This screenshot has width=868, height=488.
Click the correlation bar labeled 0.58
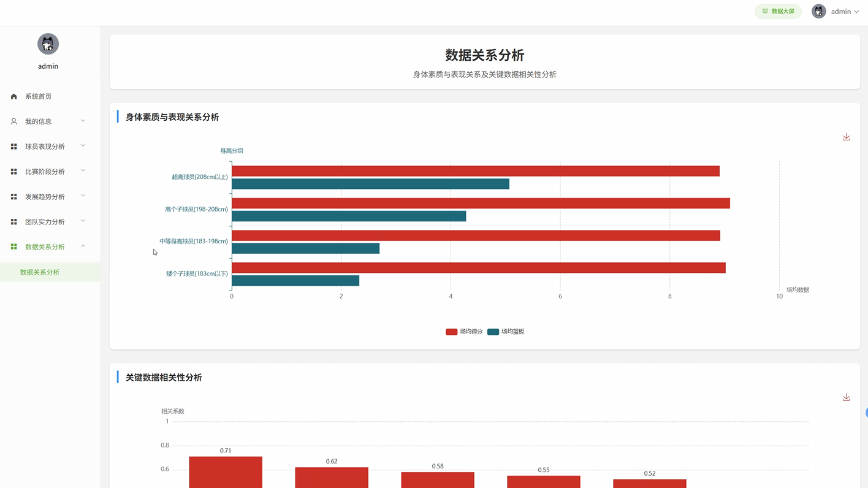coord(438,480)
